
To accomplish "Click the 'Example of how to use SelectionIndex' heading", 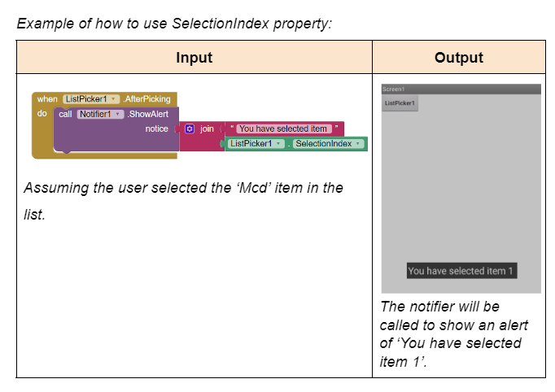I will pyautogui.click(x=174, y=22).
